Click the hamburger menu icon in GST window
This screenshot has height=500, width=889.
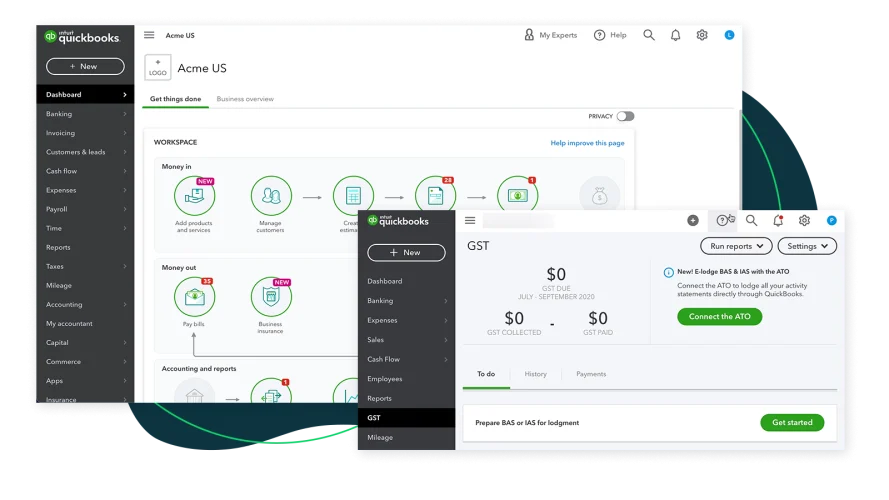[470, 221]
